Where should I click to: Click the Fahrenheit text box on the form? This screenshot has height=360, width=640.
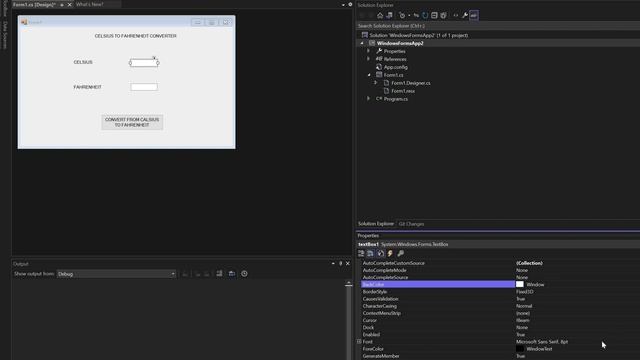click(144, 87)
